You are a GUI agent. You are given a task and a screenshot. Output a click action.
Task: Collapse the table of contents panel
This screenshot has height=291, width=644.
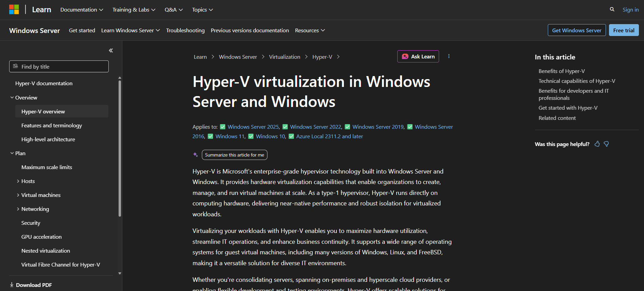tap(111, 51)
